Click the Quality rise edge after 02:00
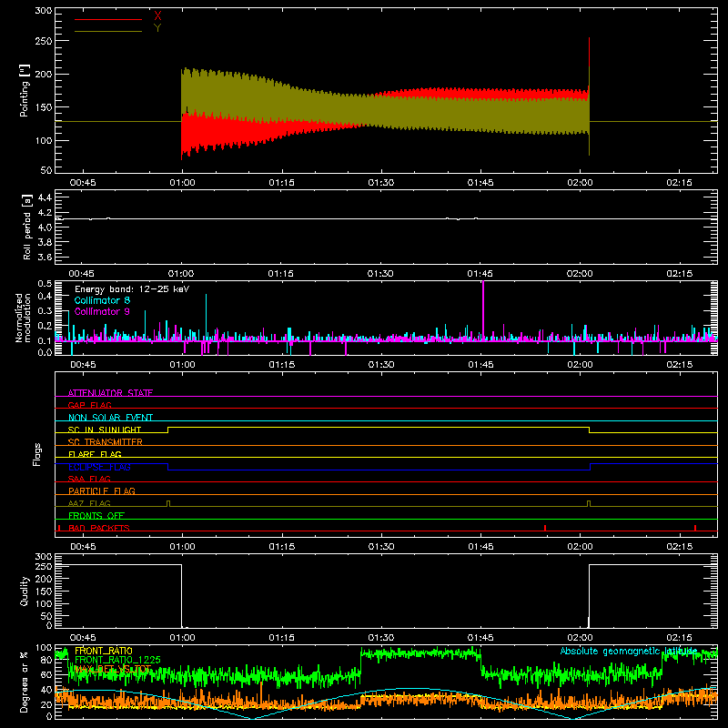This screenshot has height=728, width=728. (589, 596)
